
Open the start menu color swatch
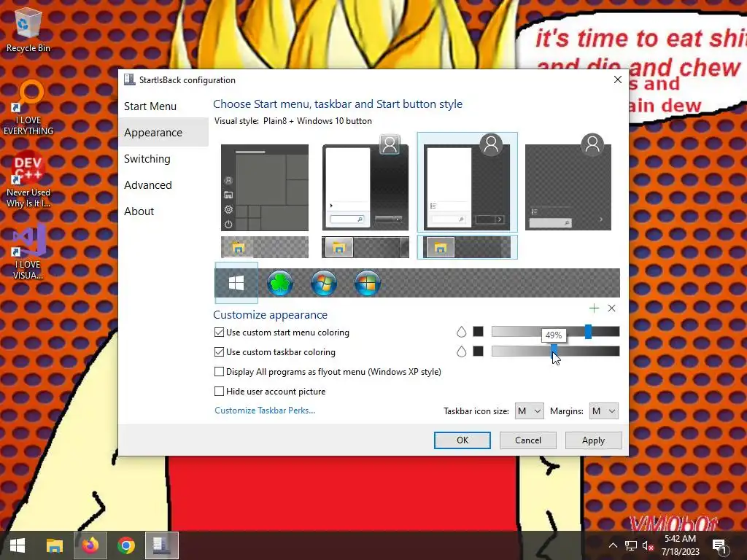479,332
